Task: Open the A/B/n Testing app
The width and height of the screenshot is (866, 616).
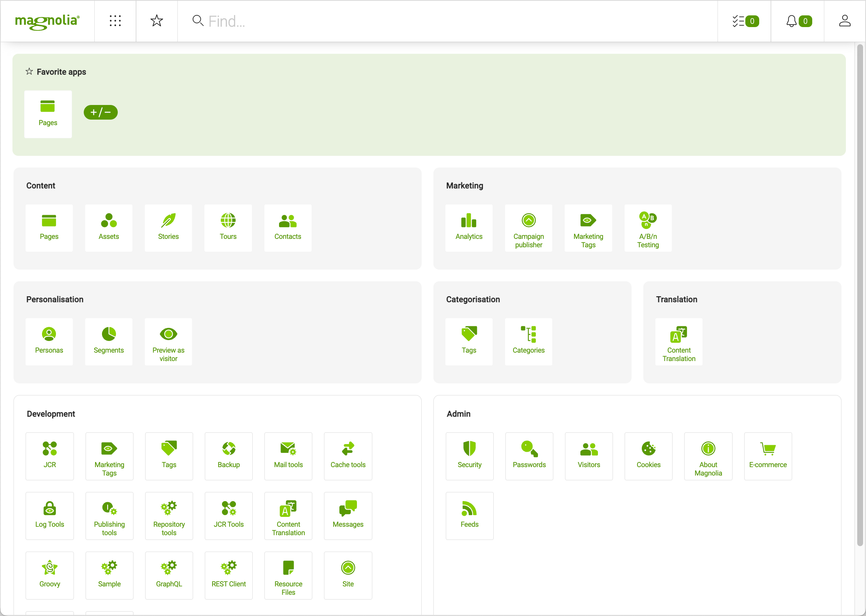Action: click(648, 228)
